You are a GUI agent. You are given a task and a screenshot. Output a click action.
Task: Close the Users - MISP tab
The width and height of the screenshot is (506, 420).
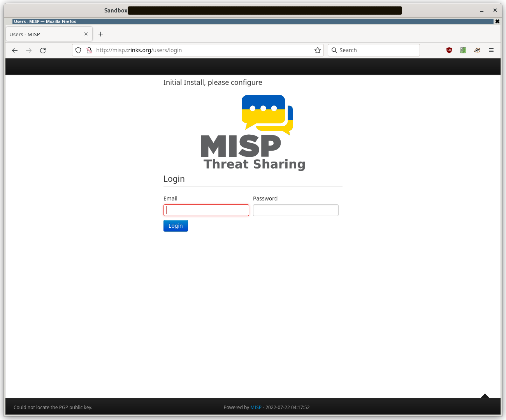[86, 34]
